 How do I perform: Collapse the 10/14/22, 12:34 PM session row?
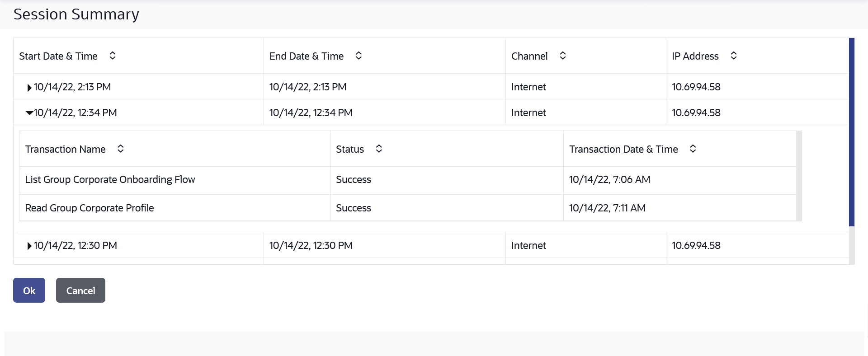[29, 113]
